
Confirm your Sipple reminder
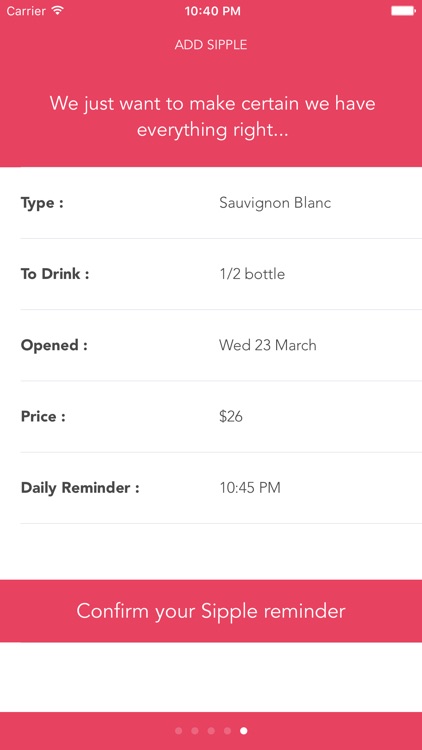point(211,611)
